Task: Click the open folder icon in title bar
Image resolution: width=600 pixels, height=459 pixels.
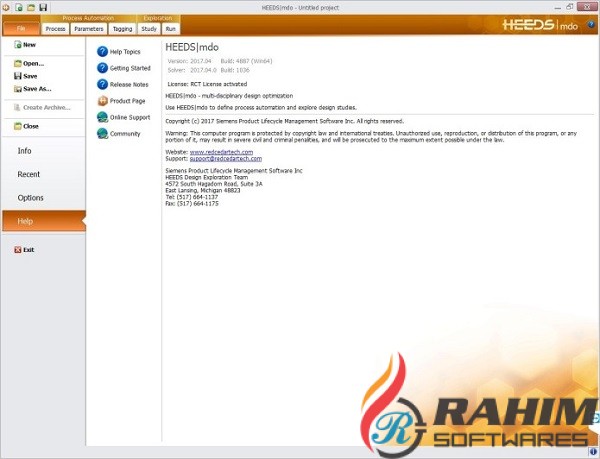Action: pyautogui.click(x=31, y=7)
